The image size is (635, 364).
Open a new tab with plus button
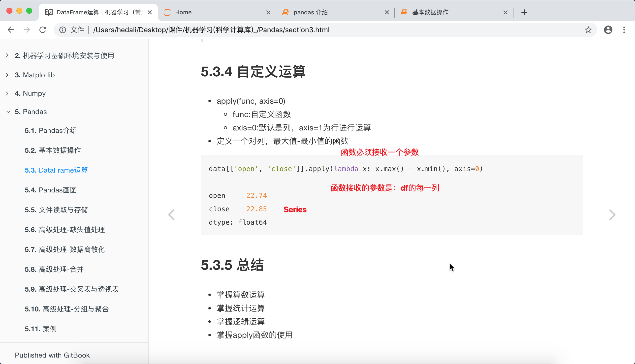coord(524,12)
